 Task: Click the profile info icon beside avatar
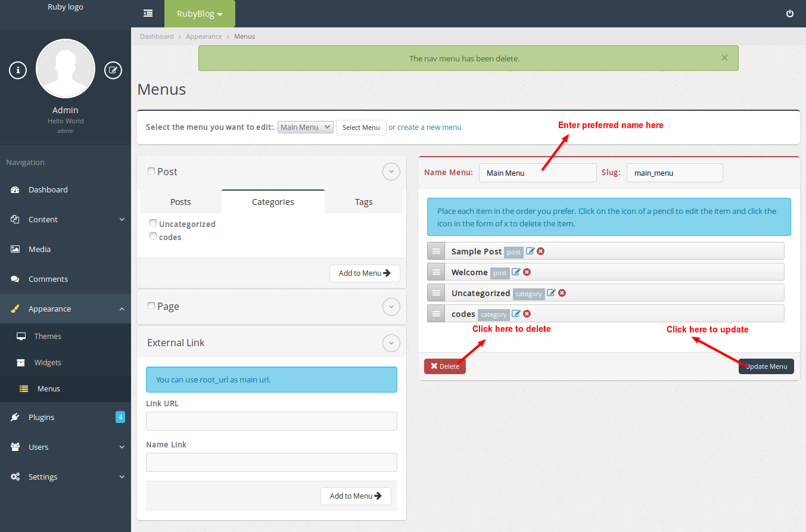pyautogui.click(x=18, y=70)
